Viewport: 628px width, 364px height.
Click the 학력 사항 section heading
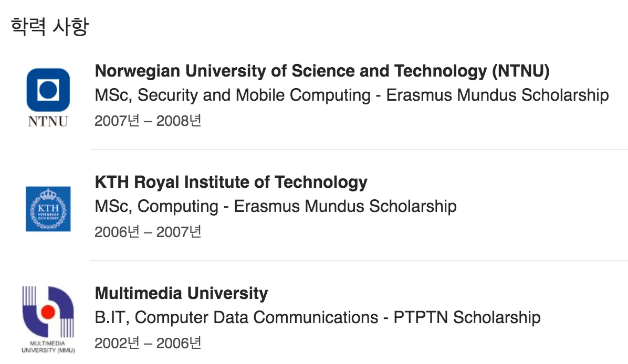(x=49, y=27)
